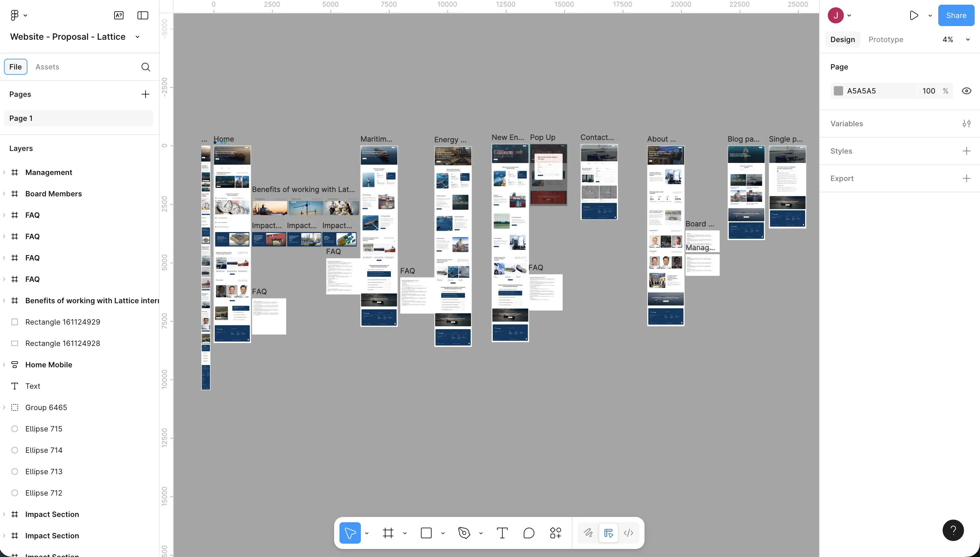Select the Rectangle shape tool
This screenshot has width=980, height=557.
[x=426, y=533]
